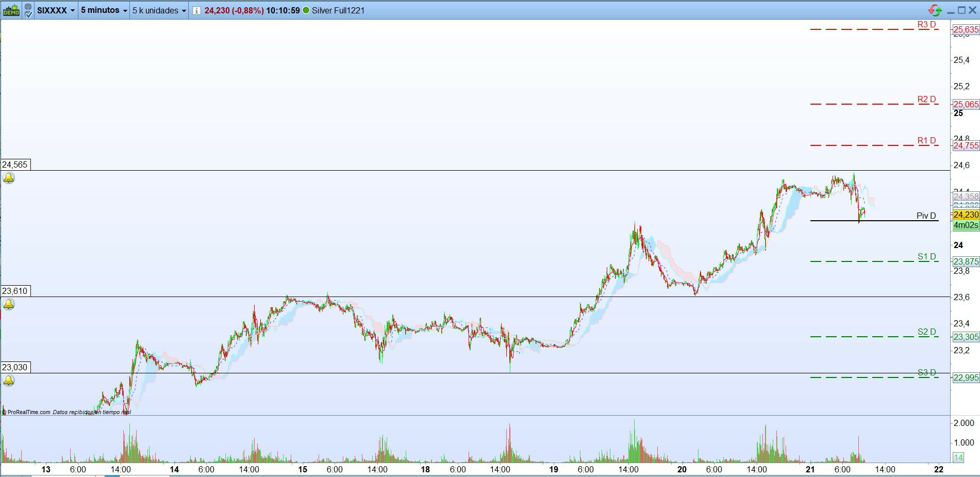Click the R3 D pivot label
Image resolution: width=980 pixels, height=477 pixels.
(x=926, y=24)
